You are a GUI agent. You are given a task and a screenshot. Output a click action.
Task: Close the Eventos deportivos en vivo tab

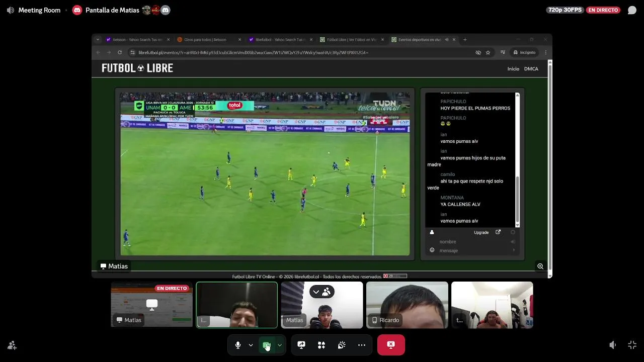454,40
